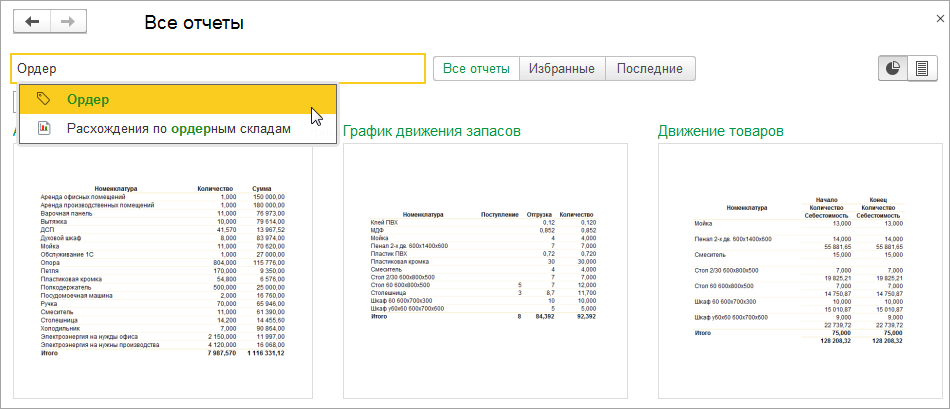950x409 pixels.
Task: Open График движения запасов report link
Action: [444, 131]
